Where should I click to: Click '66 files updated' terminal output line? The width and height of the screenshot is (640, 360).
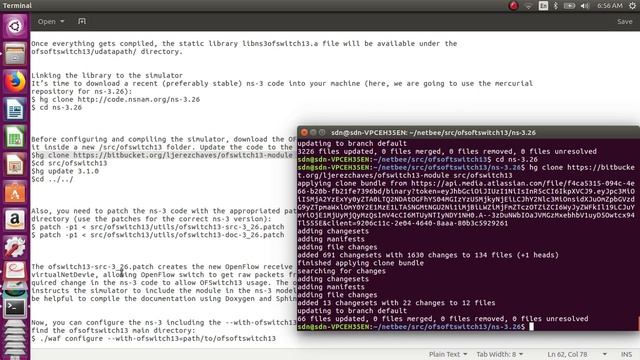443,319
